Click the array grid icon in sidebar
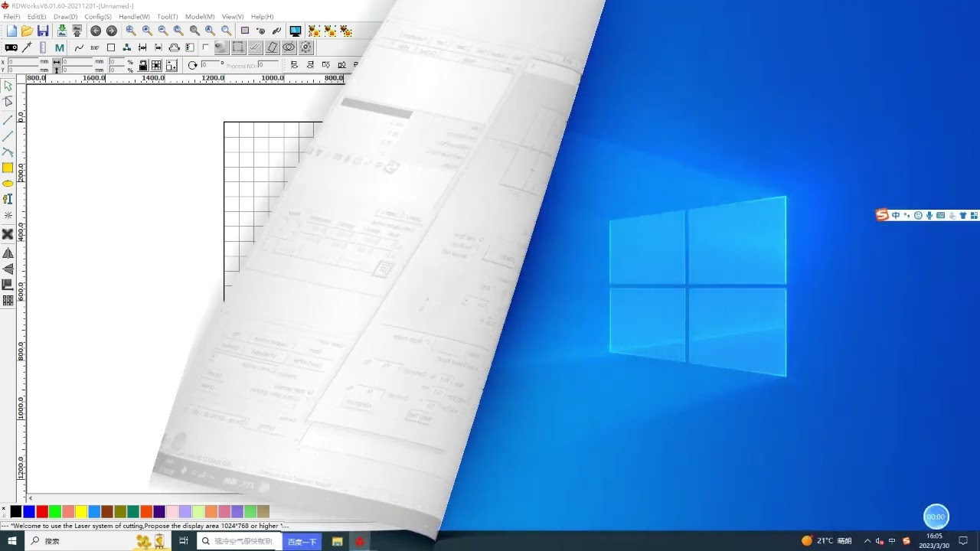This screenshot has height=551, width=980. tap(8, 301)
